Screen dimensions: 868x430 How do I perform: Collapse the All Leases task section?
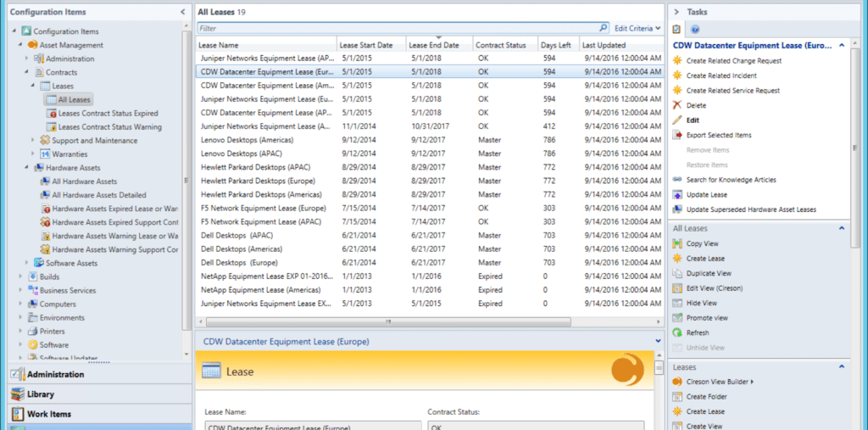(842, 228)
